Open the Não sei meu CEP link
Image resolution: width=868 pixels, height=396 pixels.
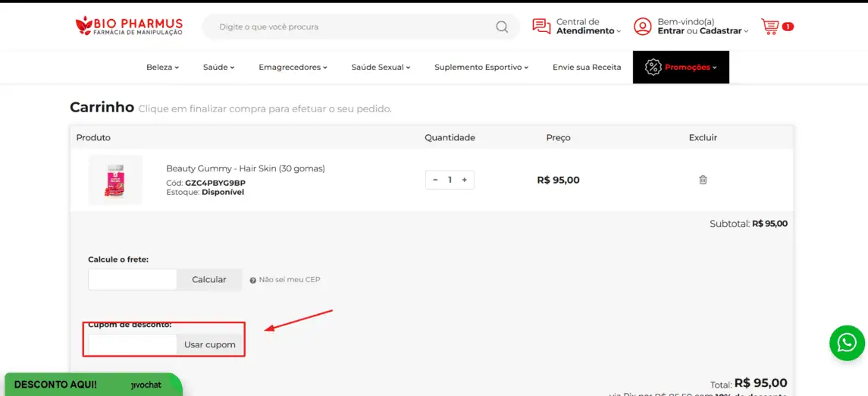pos(290,280)
